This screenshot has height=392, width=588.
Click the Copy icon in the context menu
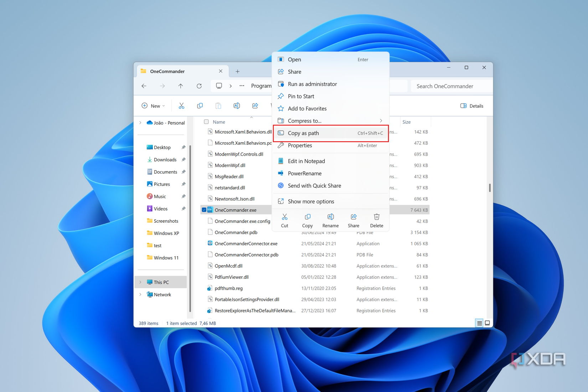click(307, 220)
